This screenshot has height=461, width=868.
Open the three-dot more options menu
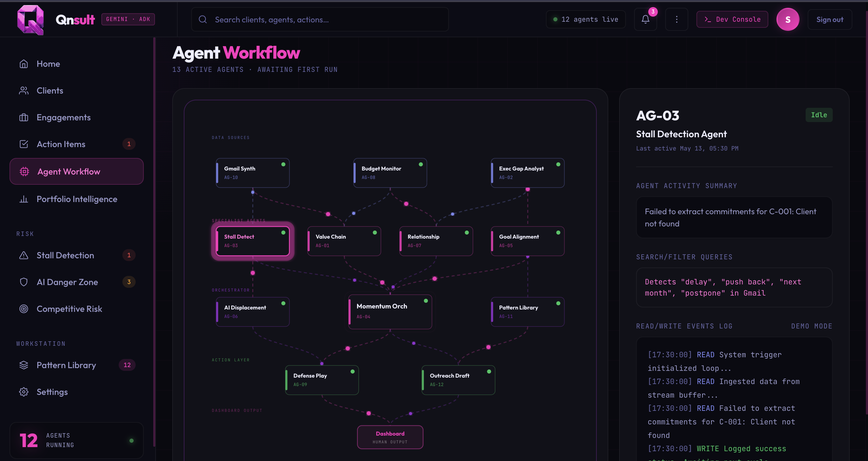[677, 19]
